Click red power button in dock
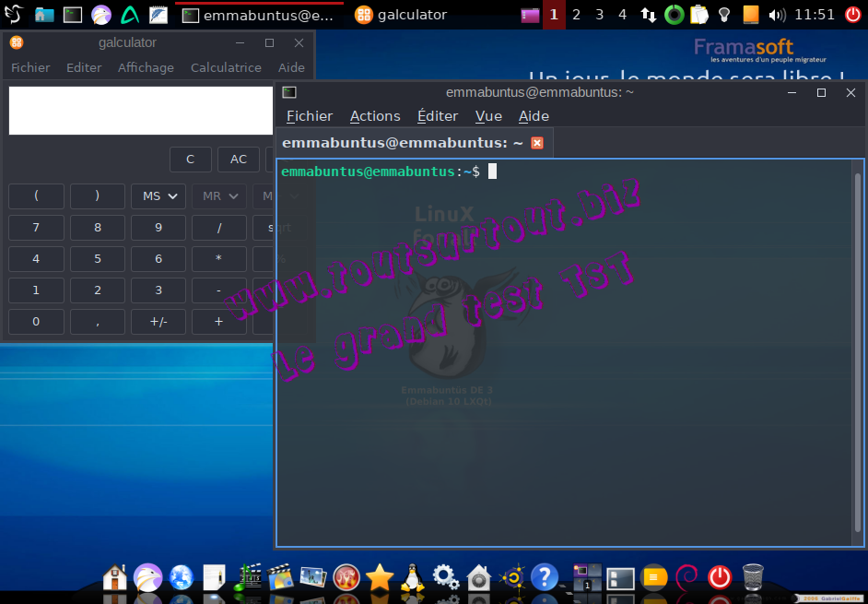The width and height of the screenshot is (868, 604). (x=720, y=577)
